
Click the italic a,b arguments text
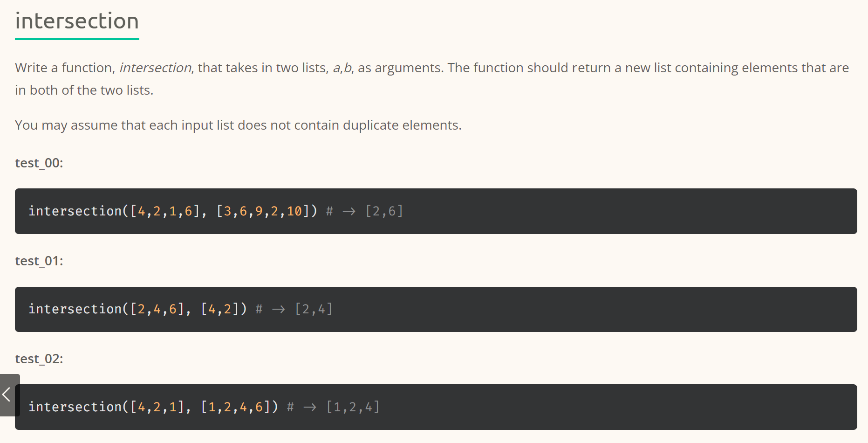click(x=342, y=68)
